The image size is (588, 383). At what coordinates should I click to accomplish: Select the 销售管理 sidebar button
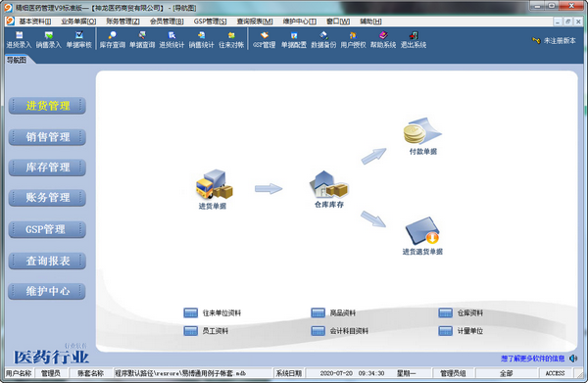click(x=47, y=137)
